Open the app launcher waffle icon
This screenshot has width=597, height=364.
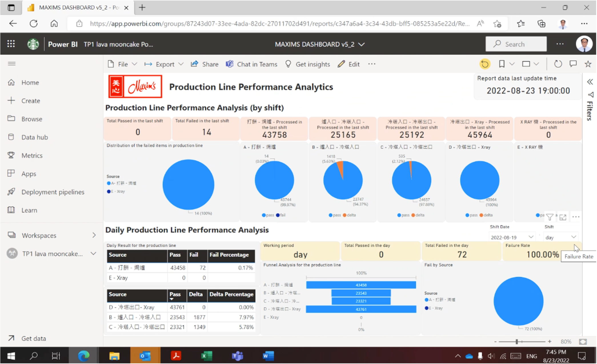(11, 44)
